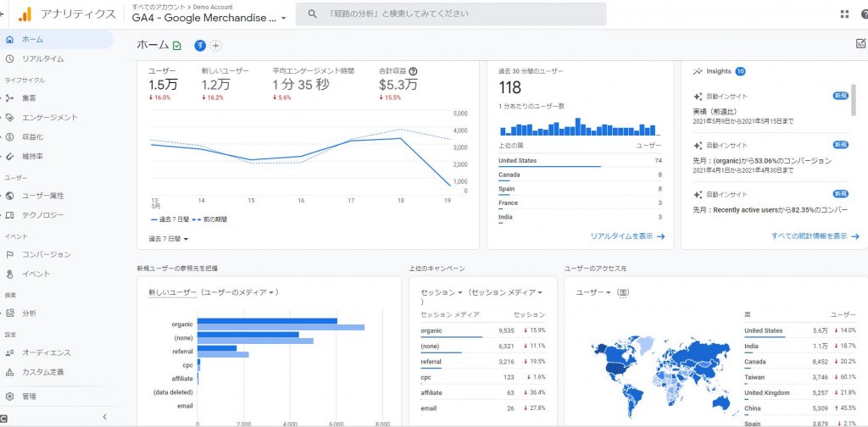Click the help icon beside 合計収益
868x427 pixels.
tap(413, 71)
